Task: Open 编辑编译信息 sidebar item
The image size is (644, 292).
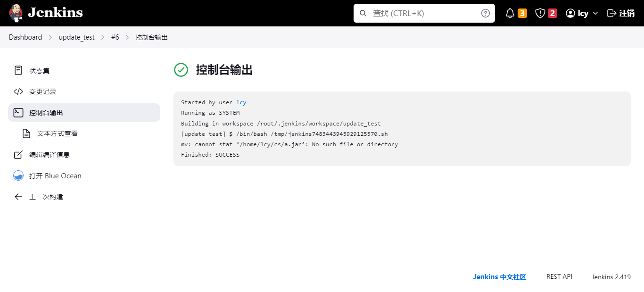Action: tap(84, 155)
